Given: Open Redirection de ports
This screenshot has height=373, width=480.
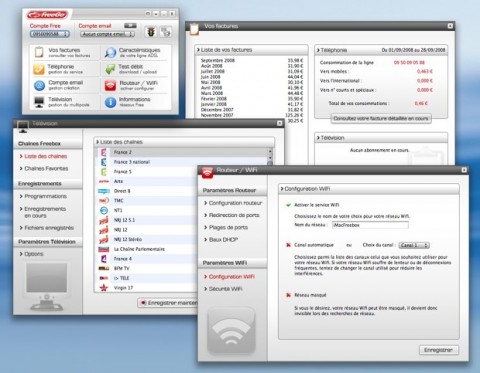Looking at the screenshot, I should pyautogui.click(x=234, y=215).
